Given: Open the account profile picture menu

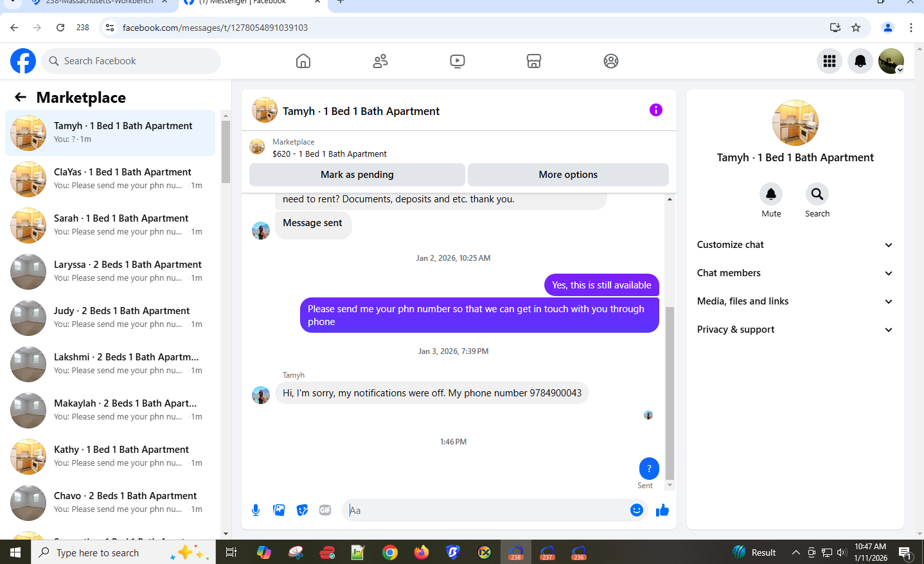Looking at the screenshot, I should [x=891, y=61].
